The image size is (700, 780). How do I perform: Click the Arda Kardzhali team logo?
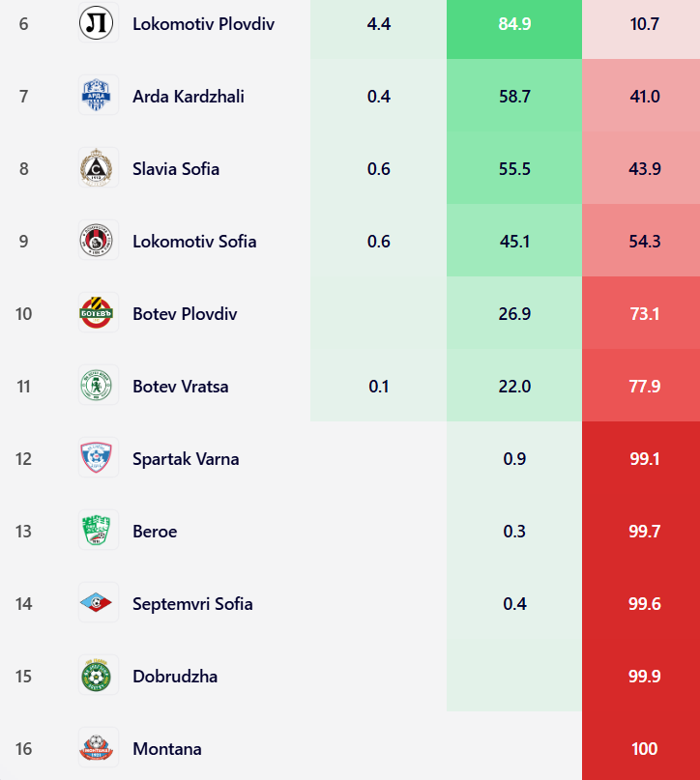[x=99, y=96]
